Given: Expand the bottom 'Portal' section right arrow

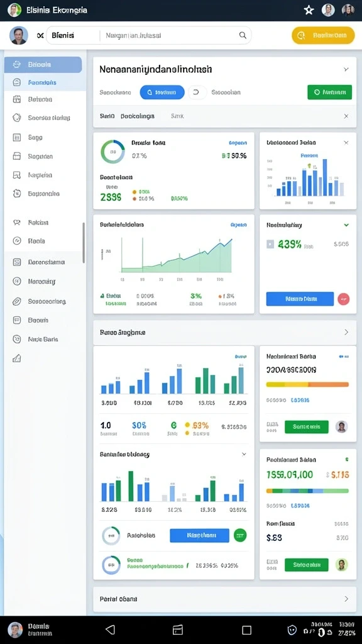Looking at the screenshot, I should pos(346,599).
